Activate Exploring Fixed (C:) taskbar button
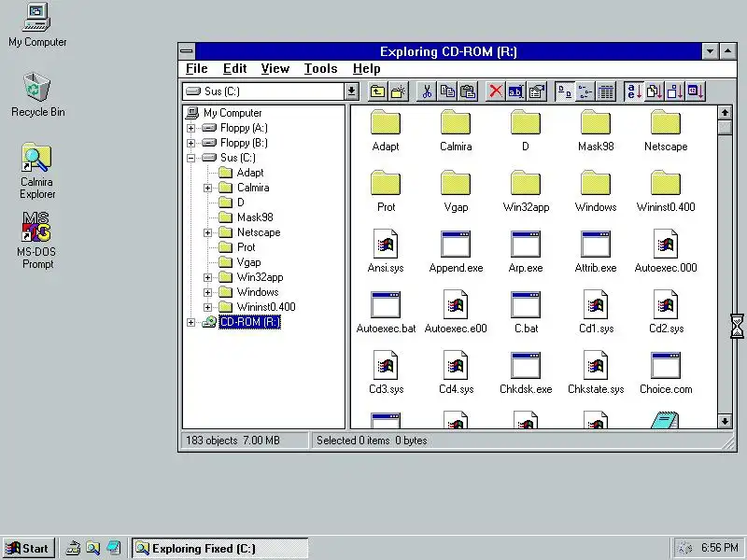Image resolution: width=747 pixels, height=560 pixels. 220,548
